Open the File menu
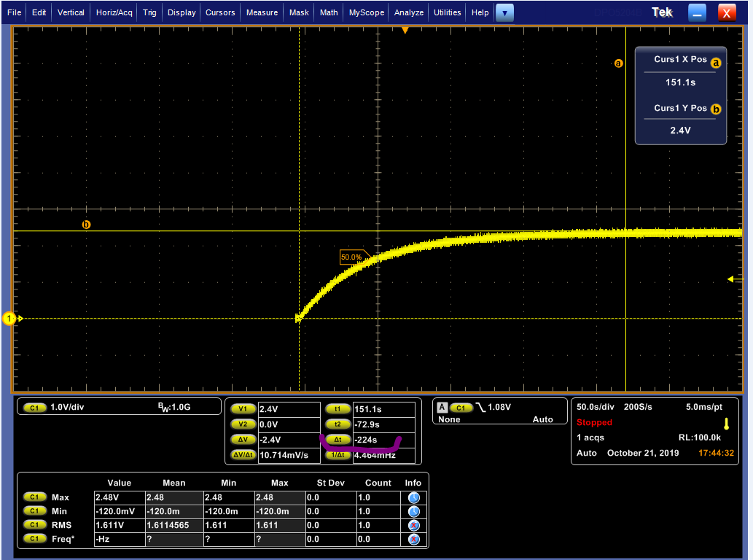Screen dimensions: 753x560 [14, 12]
